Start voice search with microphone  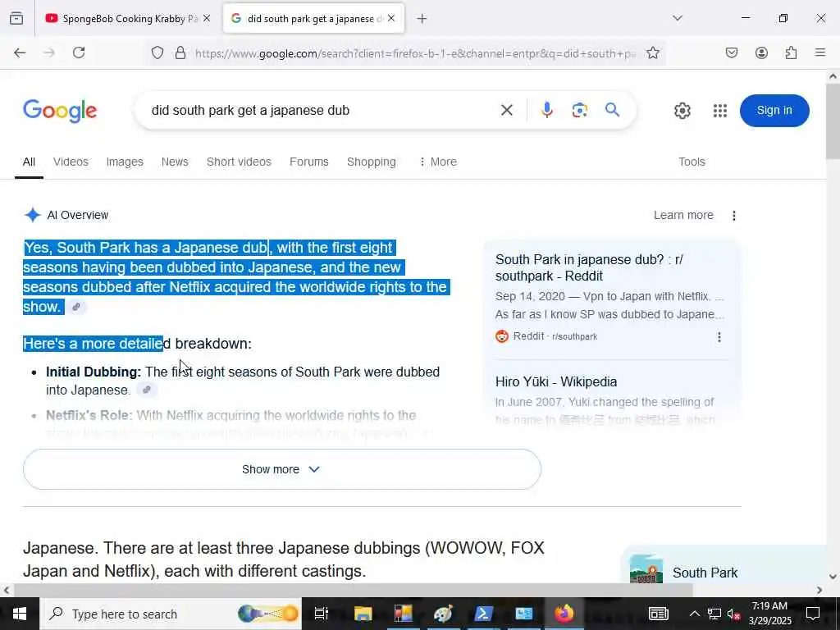click(x=546, y=111)
